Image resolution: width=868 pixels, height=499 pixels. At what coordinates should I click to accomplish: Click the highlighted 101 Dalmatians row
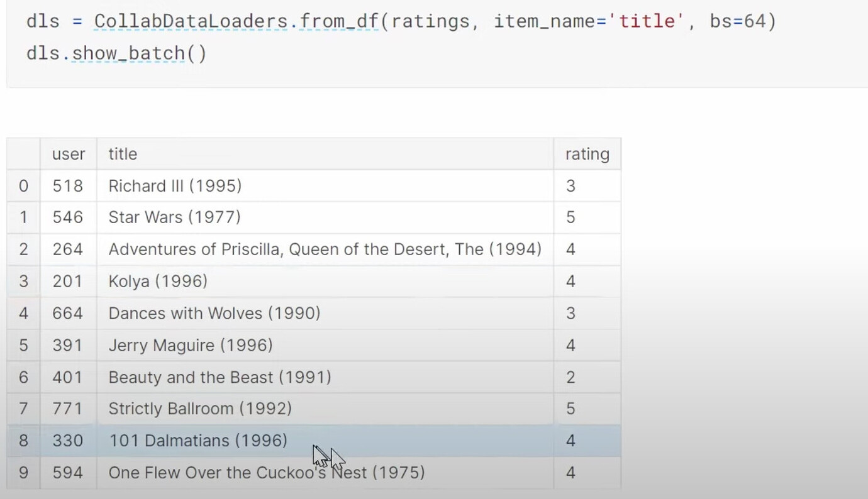(x=198, y=441)
